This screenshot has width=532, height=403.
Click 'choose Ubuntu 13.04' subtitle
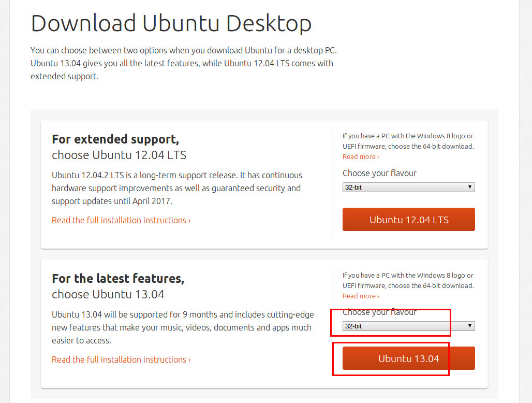[108, 294]
